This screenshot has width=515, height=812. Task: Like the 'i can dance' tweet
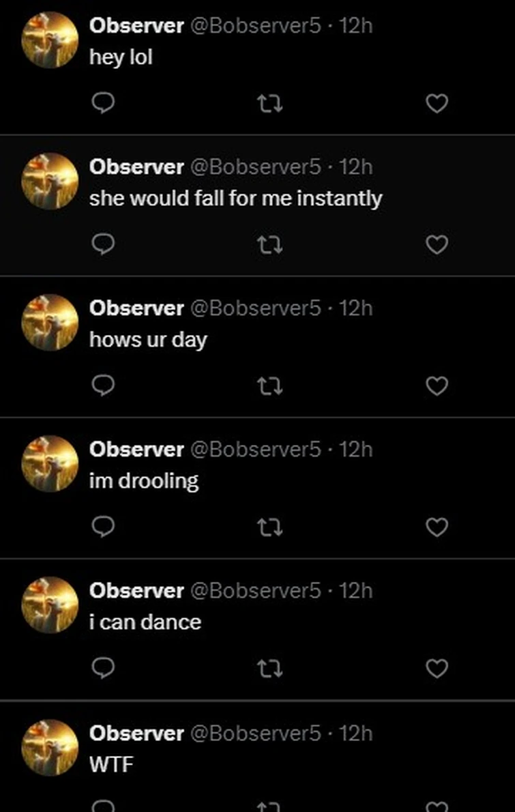click(x=437, y=669)
